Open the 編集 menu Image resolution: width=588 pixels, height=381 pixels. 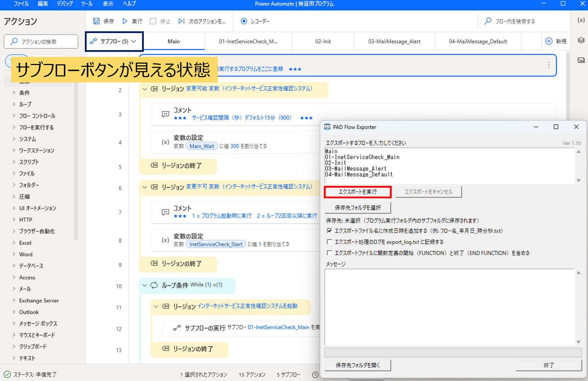[43, 4]
